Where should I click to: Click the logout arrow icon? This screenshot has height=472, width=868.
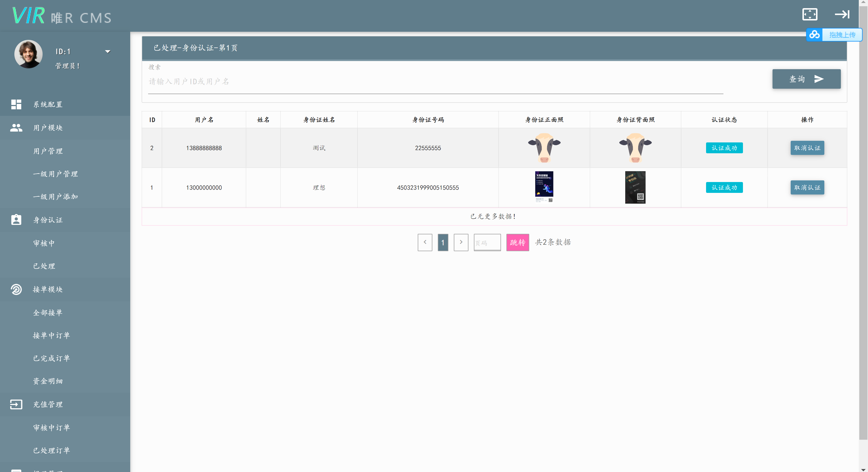tap(842, 14)
